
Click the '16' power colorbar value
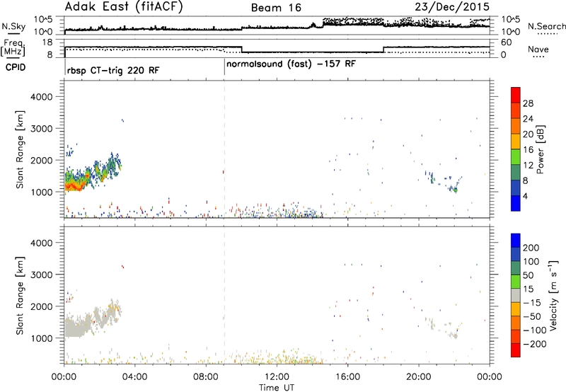[x=528, y=150]
